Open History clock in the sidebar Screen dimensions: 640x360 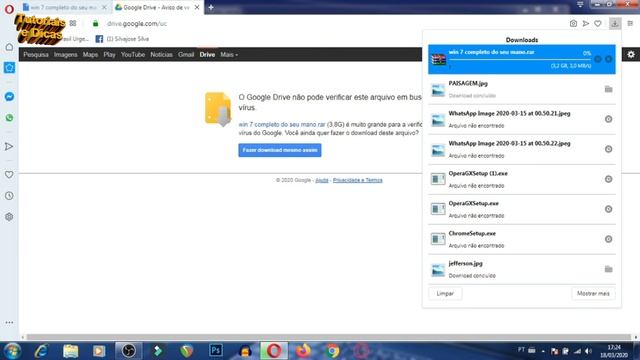coord(9,196)
